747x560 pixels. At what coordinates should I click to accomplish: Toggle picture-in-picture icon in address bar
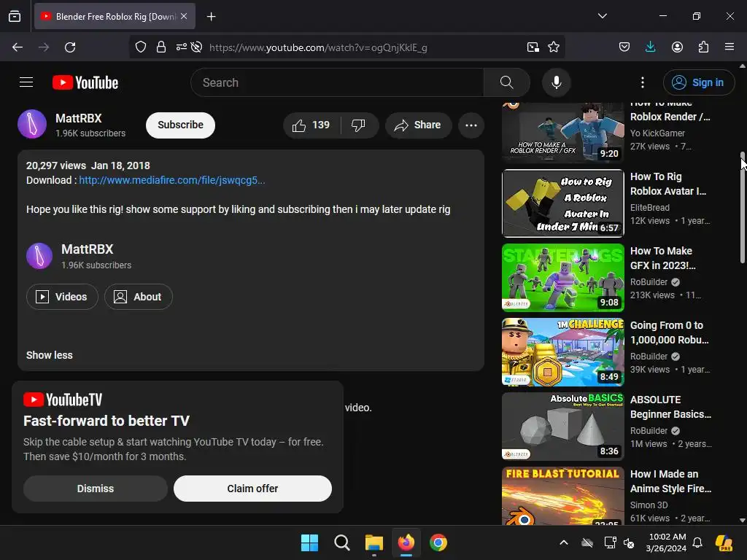[x=533, y=47]
